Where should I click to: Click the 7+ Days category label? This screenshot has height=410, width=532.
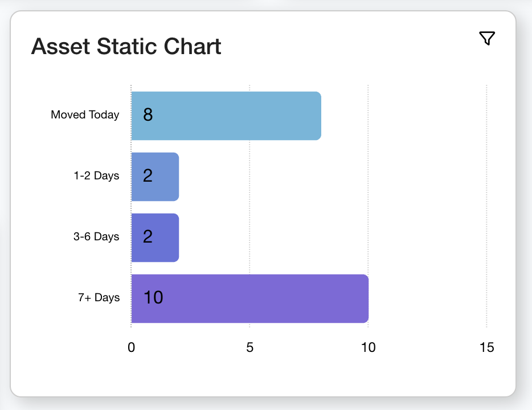pos(99,298)
